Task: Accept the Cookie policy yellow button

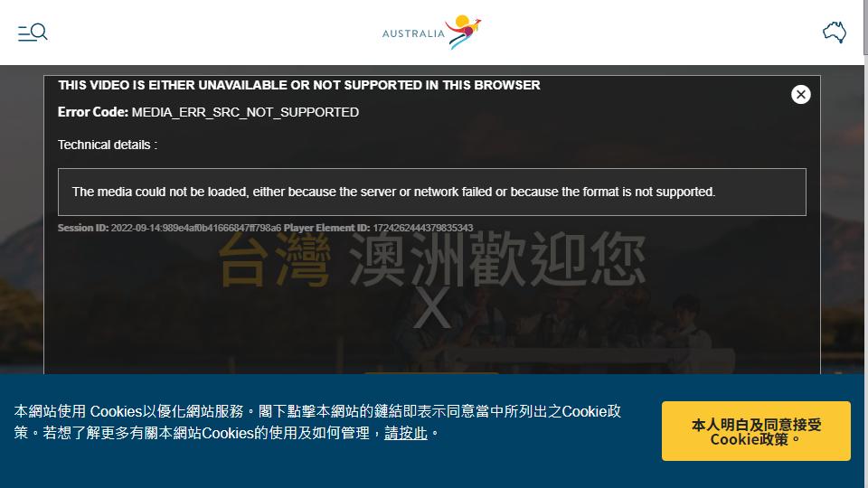Action: tap(756, 431)
